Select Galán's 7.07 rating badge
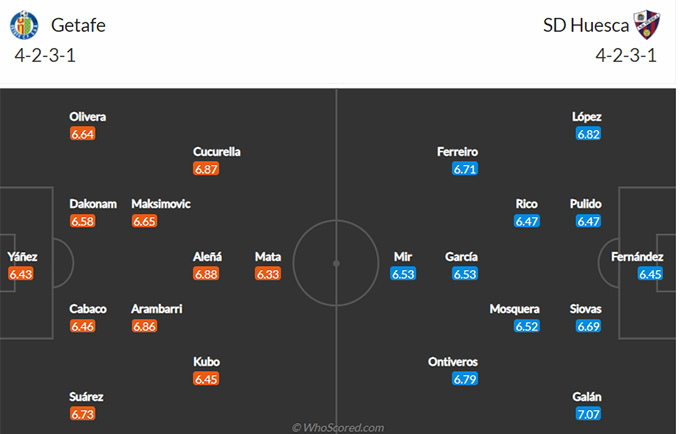680x434 pixels. 588,414
